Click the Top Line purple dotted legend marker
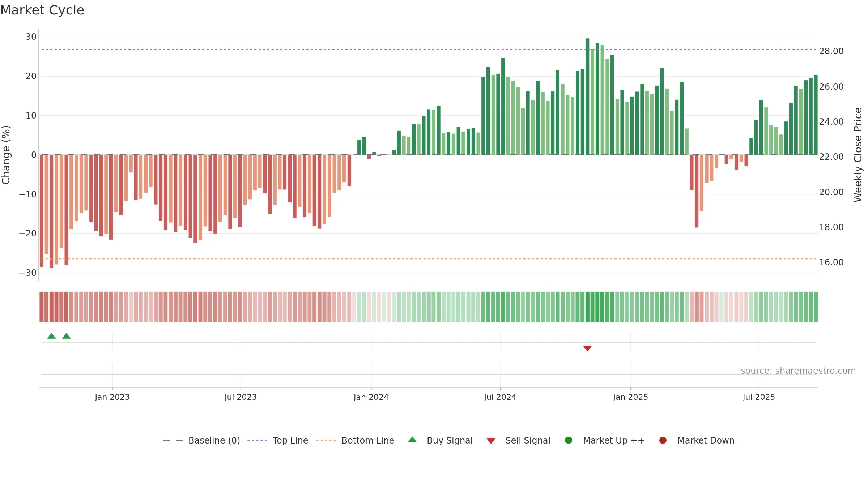Viewport: 868px width, 488px height. coord(257,440)
